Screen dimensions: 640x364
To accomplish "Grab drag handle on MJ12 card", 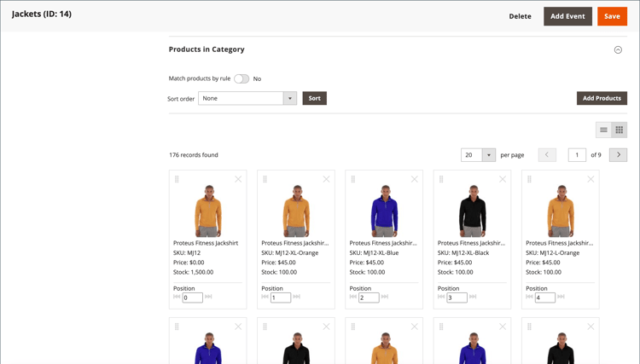I will 177,179.
